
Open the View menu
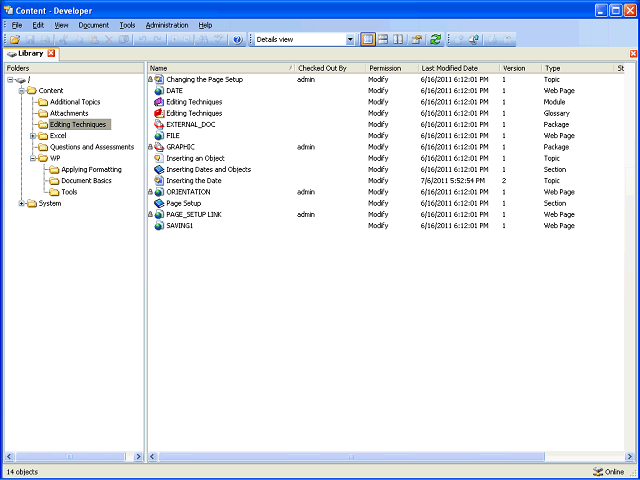point(61,25)
